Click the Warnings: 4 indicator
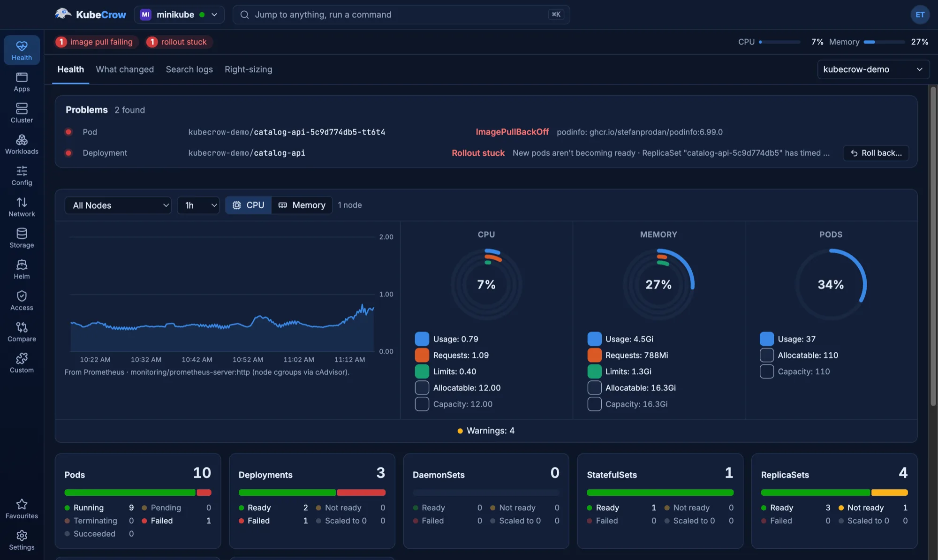 pos(486,431)
